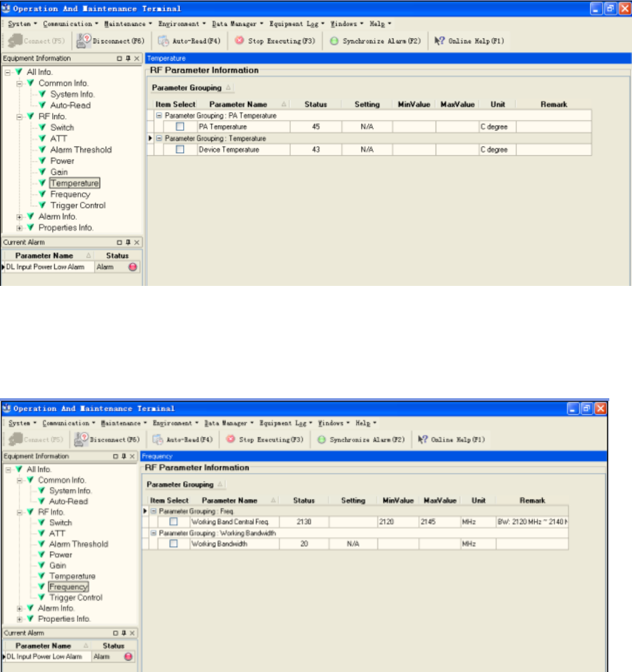This screenshot has width=632, height=672.
Task: Open the Maintenance menu in the top window
Action: 128,23
